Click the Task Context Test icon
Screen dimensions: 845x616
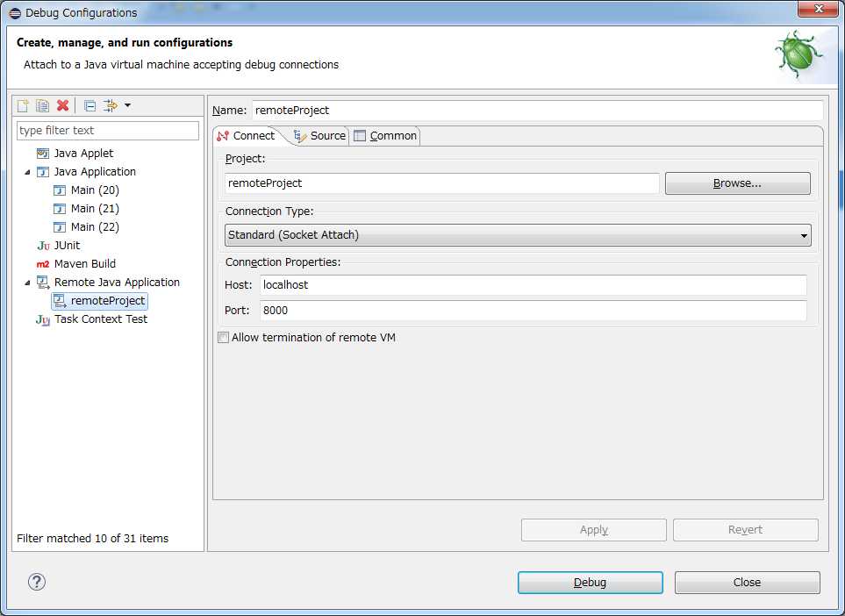click(43, 319)
